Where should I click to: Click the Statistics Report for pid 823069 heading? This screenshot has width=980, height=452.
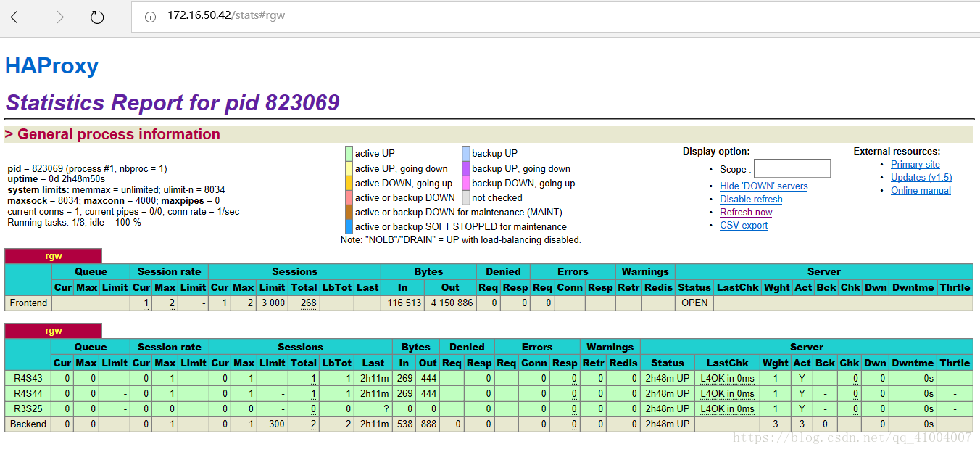pos(173,102)
